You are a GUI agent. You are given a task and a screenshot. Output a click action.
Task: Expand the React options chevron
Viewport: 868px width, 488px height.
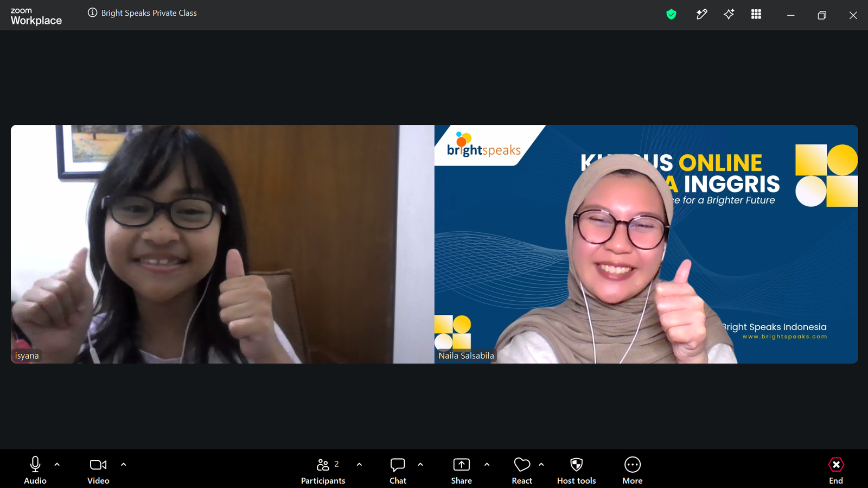541,465
